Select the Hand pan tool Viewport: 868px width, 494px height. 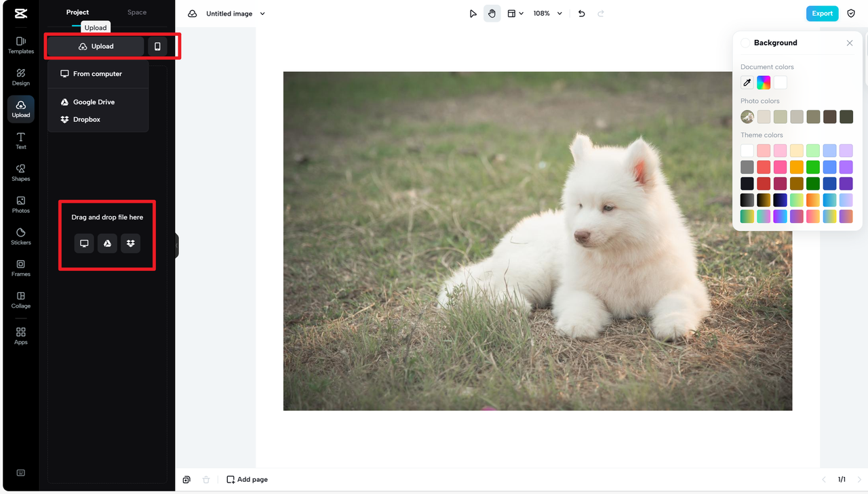[x=492, y=13]
